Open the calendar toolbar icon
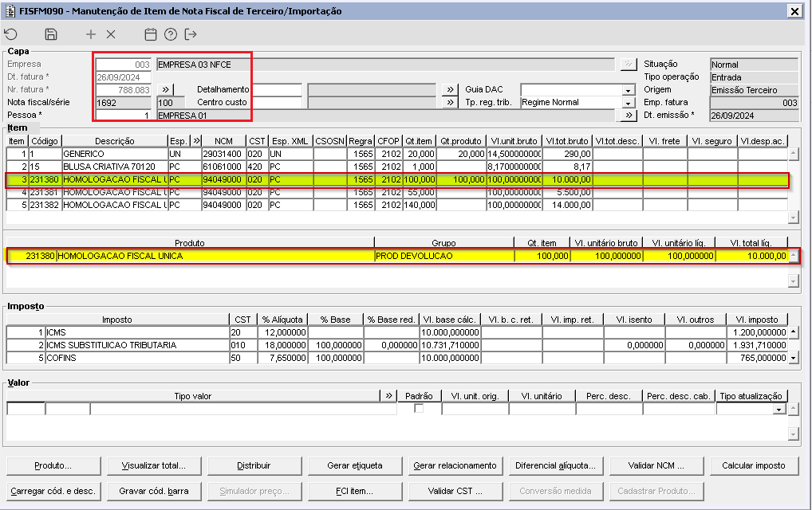812x510 pixels. click(x=150, y=34)
